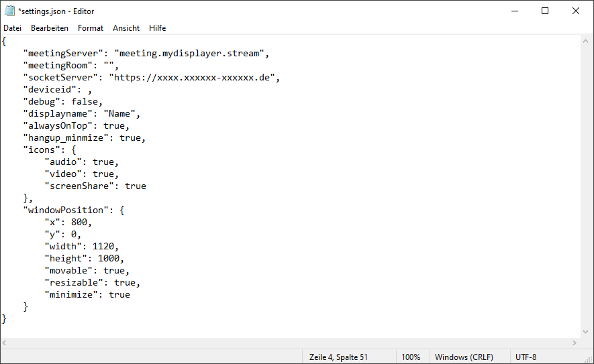594x364 pixels.
Task: Open the Ansicht menu
Action: click(x=126, y=28)
